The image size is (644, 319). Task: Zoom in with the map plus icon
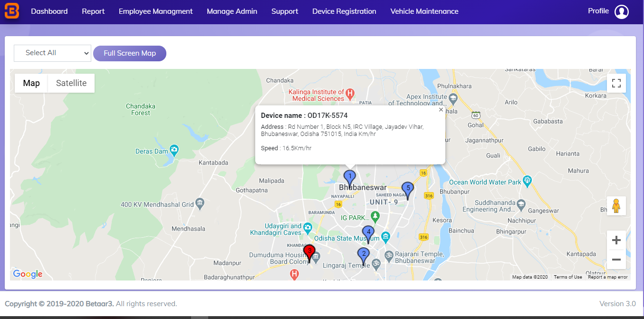(x=616, y=240)
